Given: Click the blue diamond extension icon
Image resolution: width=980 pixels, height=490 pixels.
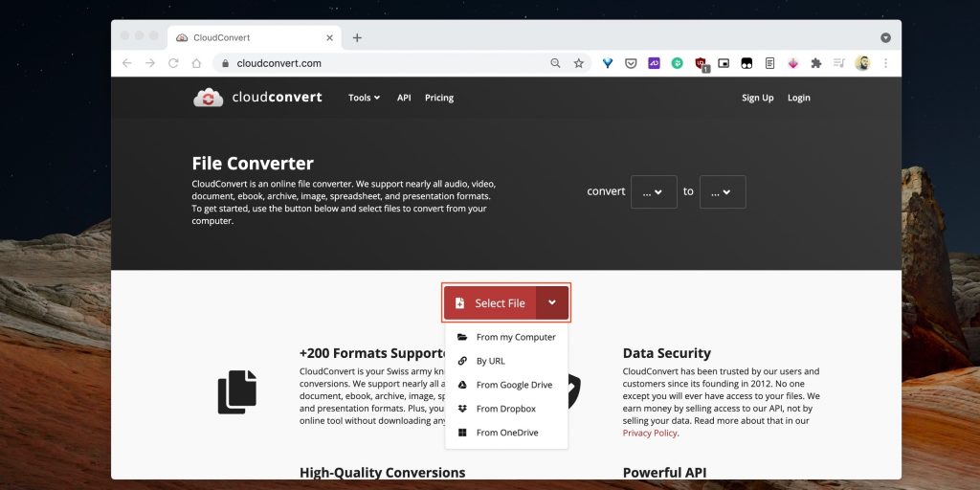Looking at the screenshot, I should [x=608, y=63].
